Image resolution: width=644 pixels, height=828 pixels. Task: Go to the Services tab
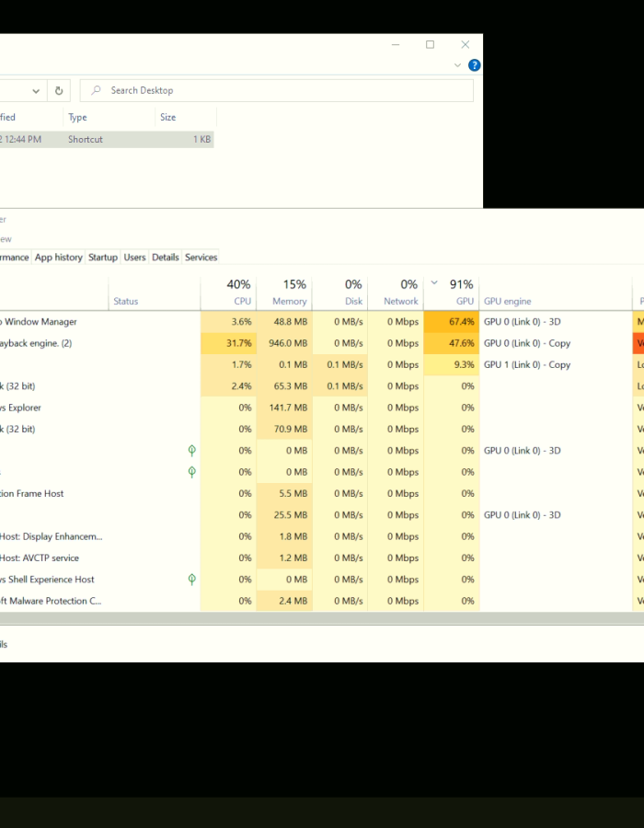coord(201,258)
